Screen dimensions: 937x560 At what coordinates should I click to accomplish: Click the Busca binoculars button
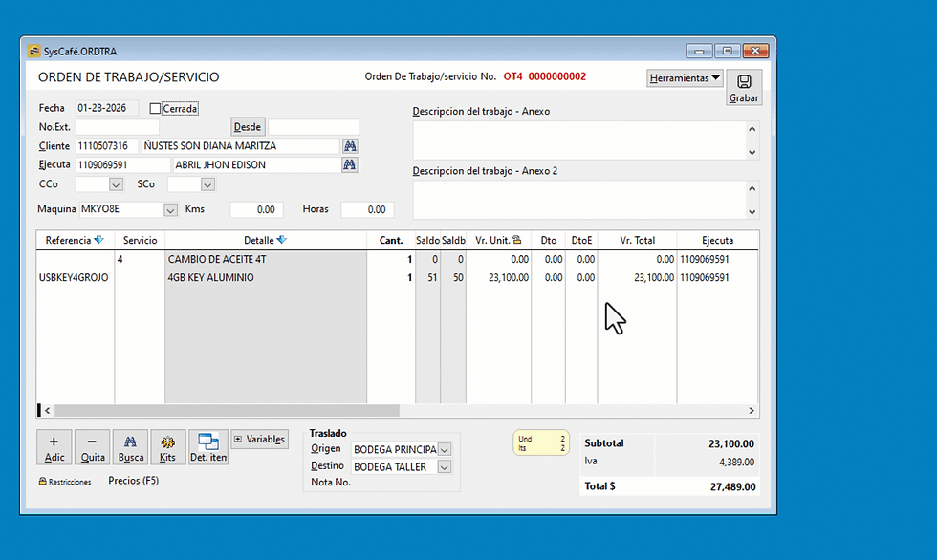click(x=130, y=446)
